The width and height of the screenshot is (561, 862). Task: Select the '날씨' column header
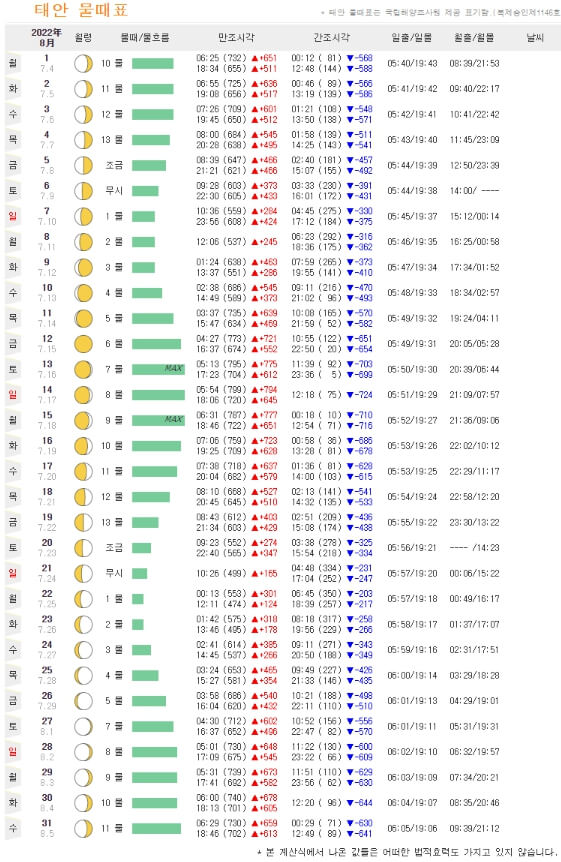coord(535,37)
